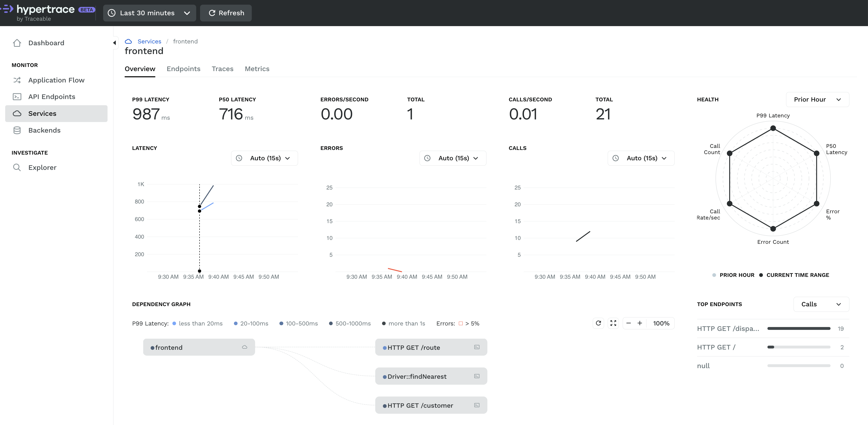Switch to the Endpoints tab

[183, 69]
